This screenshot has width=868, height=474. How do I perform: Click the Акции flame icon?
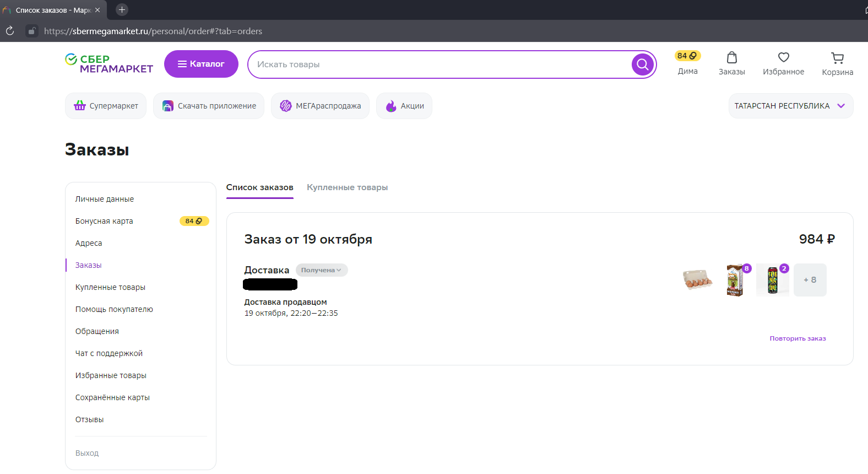[391, 106]
